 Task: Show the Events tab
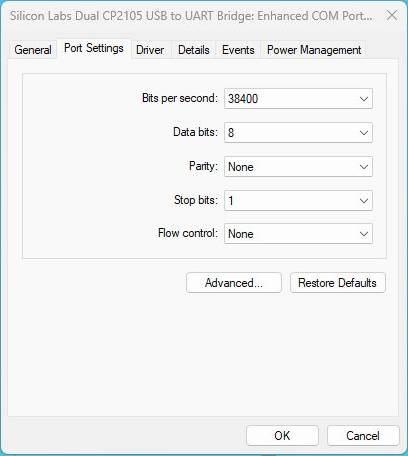[x=238, y=50]
